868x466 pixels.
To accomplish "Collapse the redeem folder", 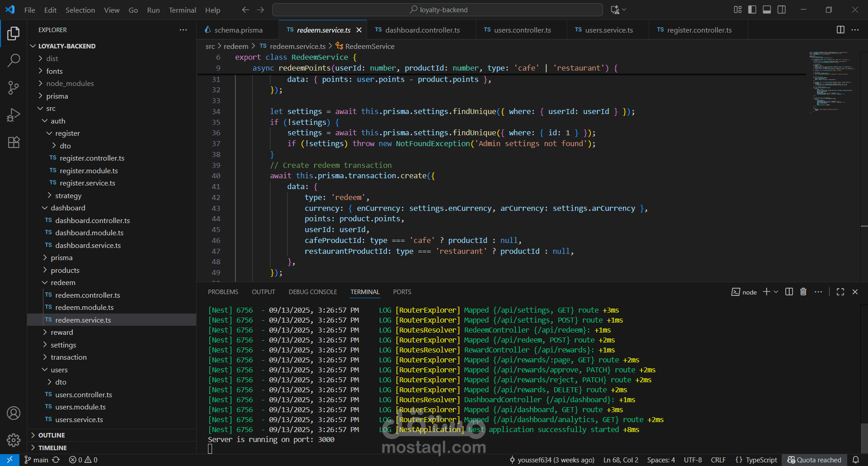I will click(x=63, y=282).
